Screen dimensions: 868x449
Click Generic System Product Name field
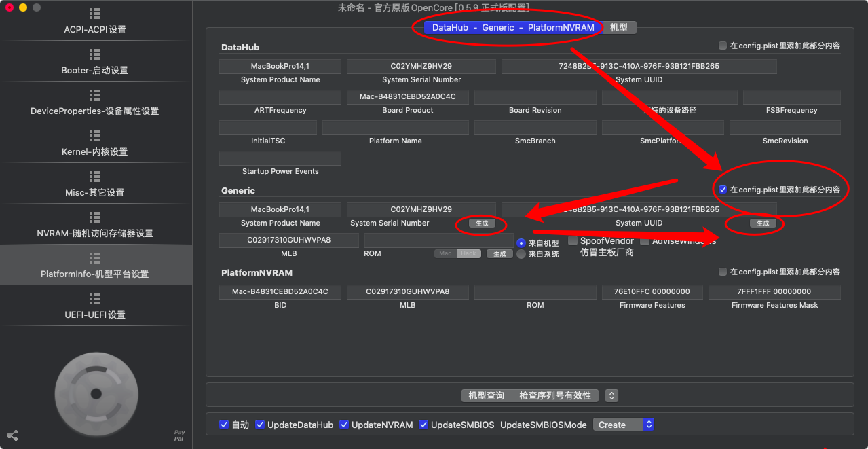[x=280, y=210]
